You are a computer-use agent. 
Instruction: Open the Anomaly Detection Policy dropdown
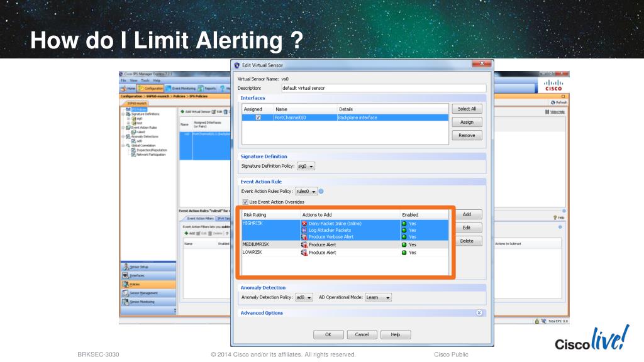click(304, 297)
